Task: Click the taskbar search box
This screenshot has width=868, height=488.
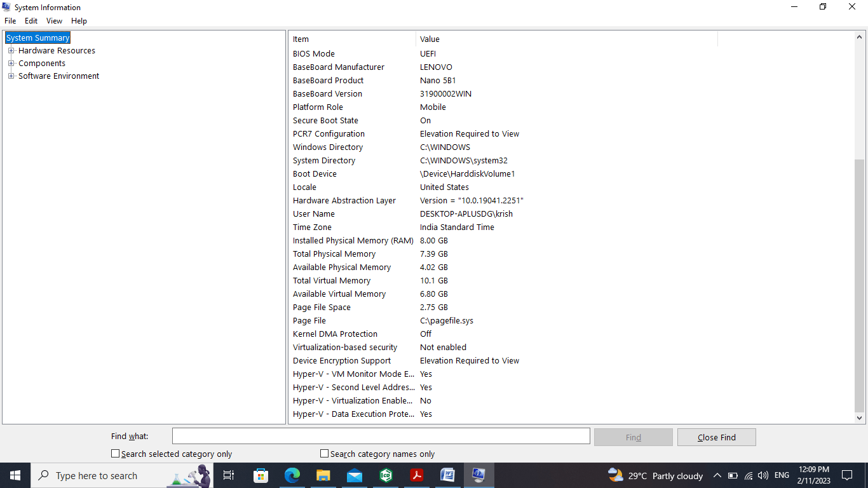Action: 122,475
